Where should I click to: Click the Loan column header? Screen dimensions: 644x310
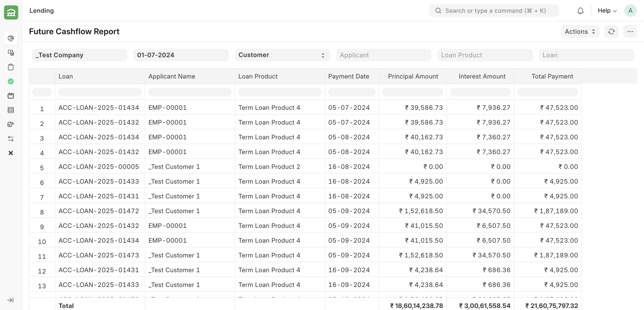coord(100,76)
